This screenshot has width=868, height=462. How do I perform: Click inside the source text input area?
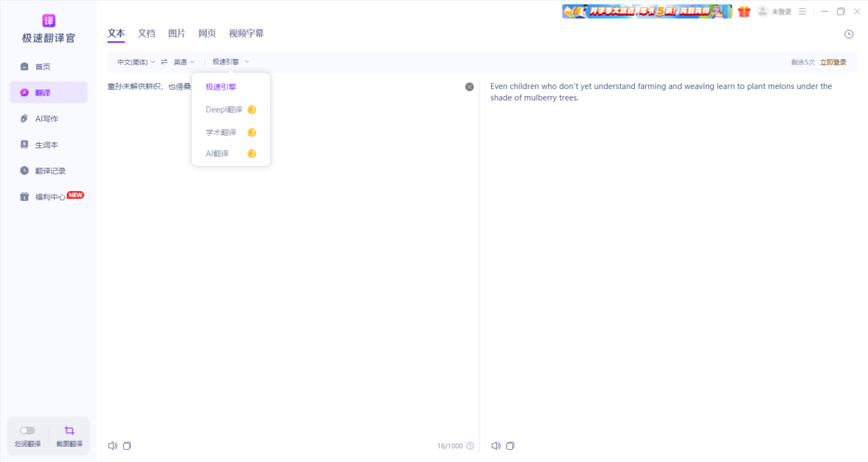click(x=289, y=253)
